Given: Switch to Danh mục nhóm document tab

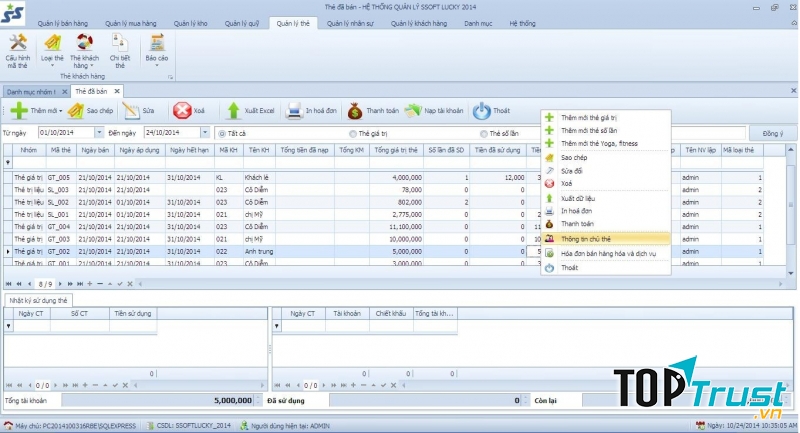Looking at the screenshot, I should click(x=31, y=92).
